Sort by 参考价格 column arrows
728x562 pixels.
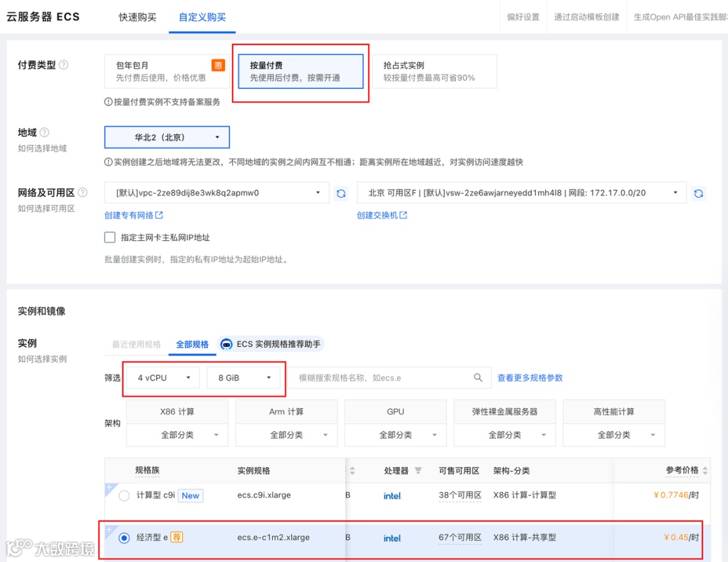coord(705,470)
